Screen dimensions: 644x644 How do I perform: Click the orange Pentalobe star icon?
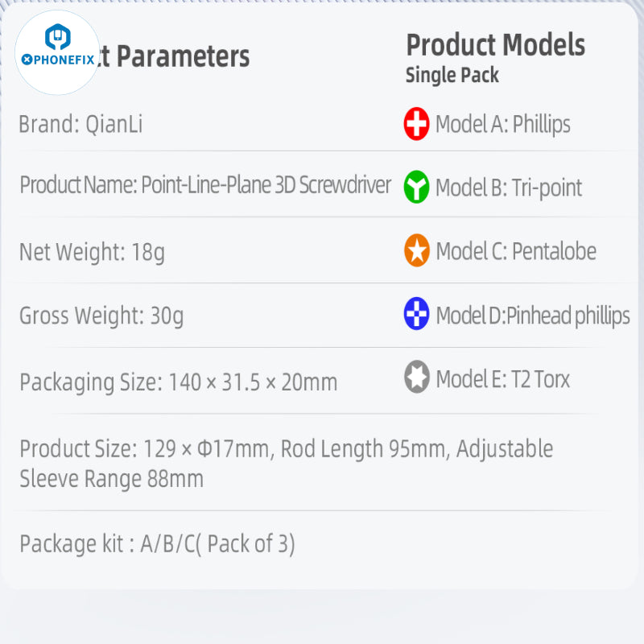416,251
